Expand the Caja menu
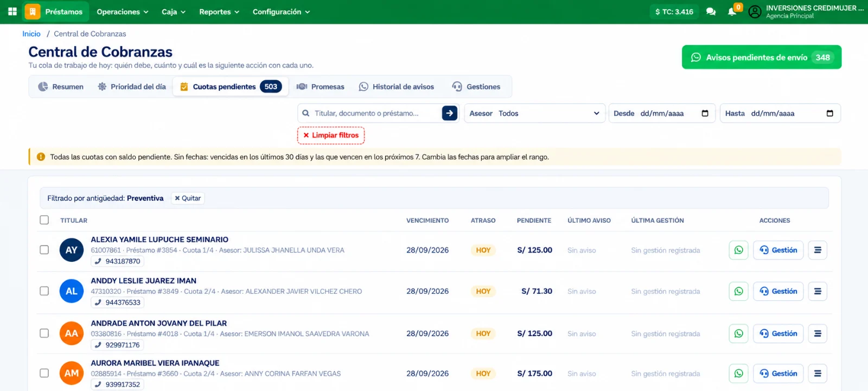 pos(174,11)
